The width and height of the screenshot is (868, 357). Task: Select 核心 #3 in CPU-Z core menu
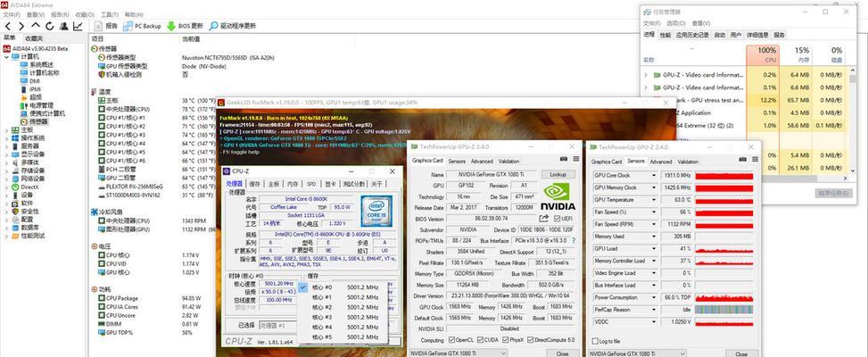click(342, 317)
